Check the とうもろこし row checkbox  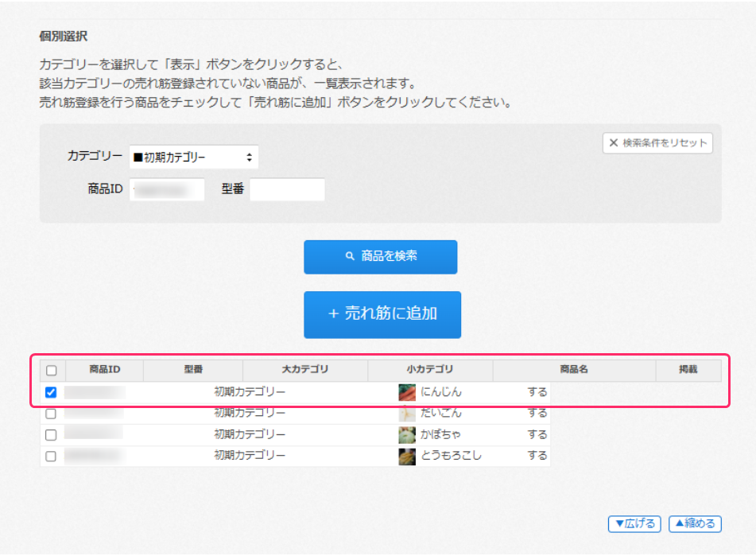coord(52,457)
